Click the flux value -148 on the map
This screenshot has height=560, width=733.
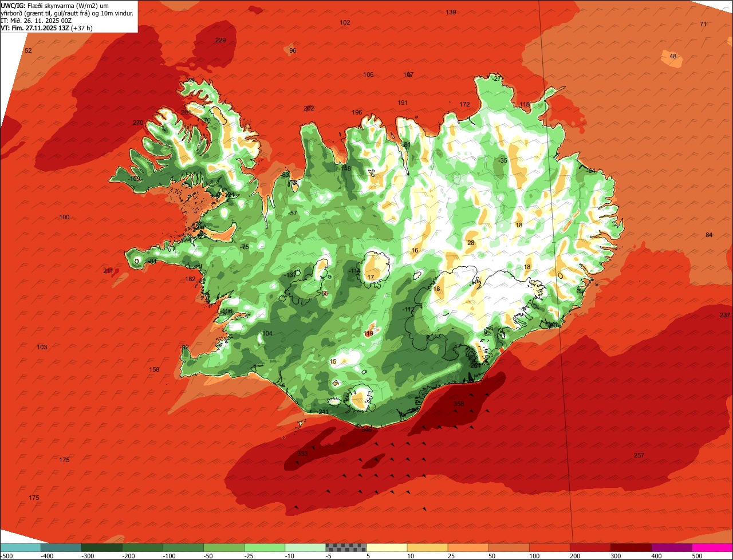(x=345, y=168)
